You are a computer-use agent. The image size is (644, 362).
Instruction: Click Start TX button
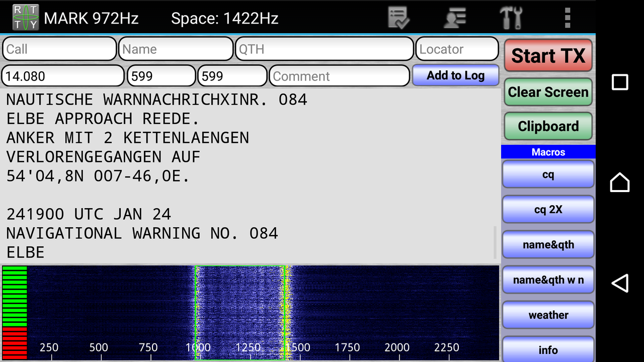(x=548, y=55)
